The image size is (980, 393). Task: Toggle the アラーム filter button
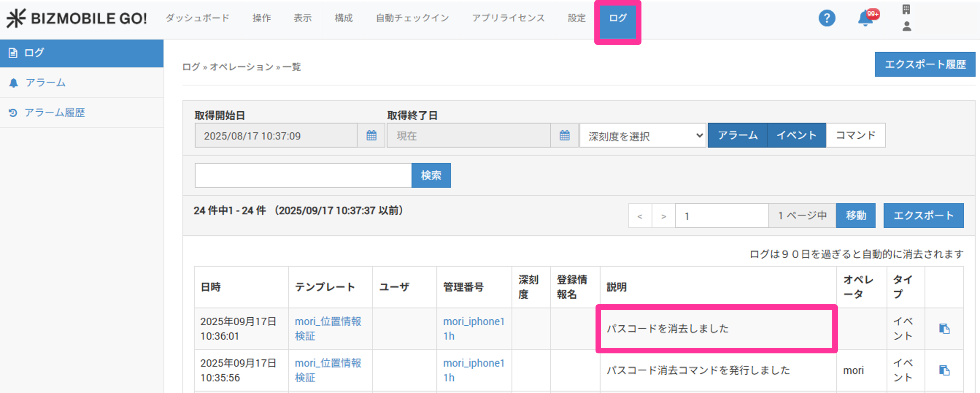click(x=737, y=135)
